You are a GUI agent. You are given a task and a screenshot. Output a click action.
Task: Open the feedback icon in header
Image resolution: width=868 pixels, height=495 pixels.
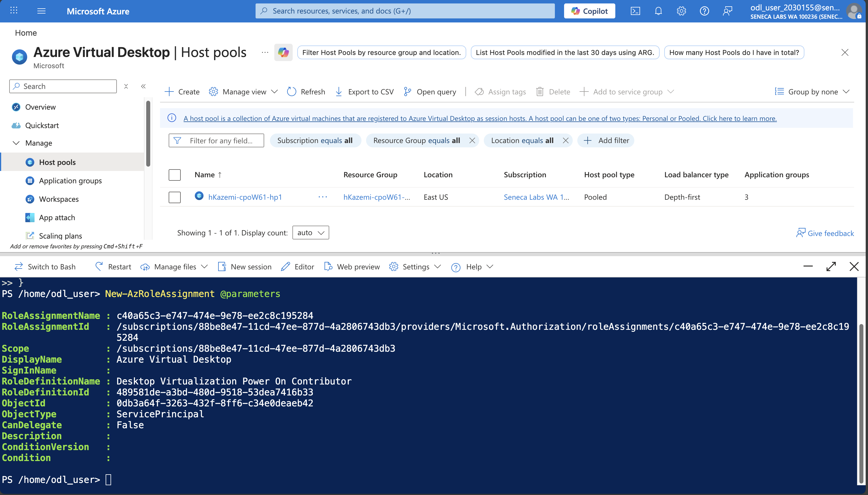[x=727, y=11]
